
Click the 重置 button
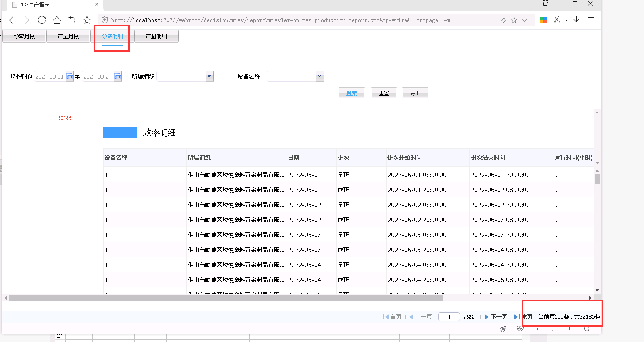click(384, 93)
